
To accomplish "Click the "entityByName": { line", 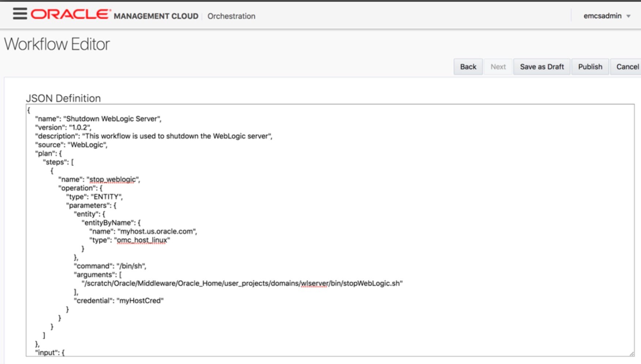I will [111, 223].
